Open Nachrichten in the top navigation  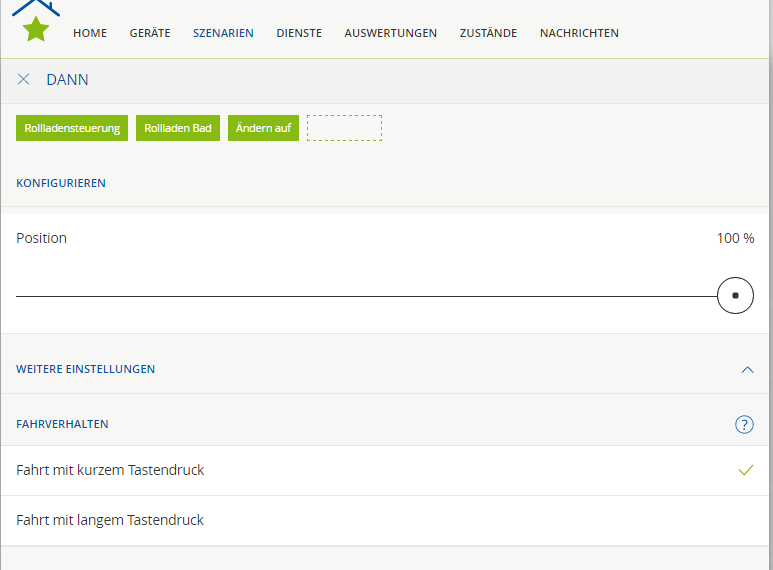coord(579,33)
